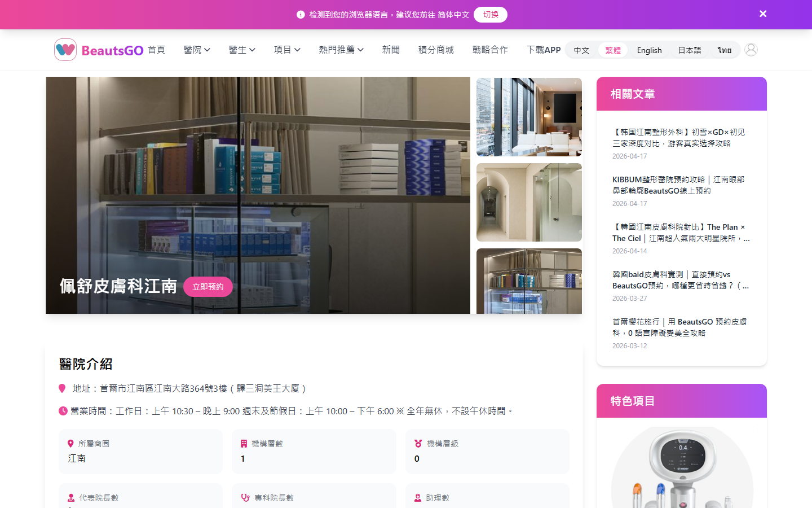Click the skincare device image under 特色項目
812x508 pixels.
click(x=682, y=466)
